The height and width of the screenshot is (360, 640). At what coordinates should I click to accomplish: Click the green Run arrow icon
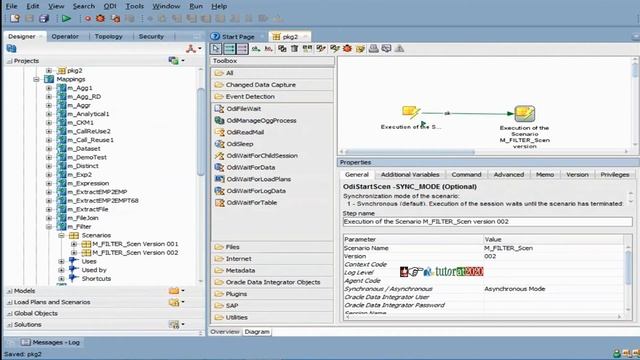[66, 18]
